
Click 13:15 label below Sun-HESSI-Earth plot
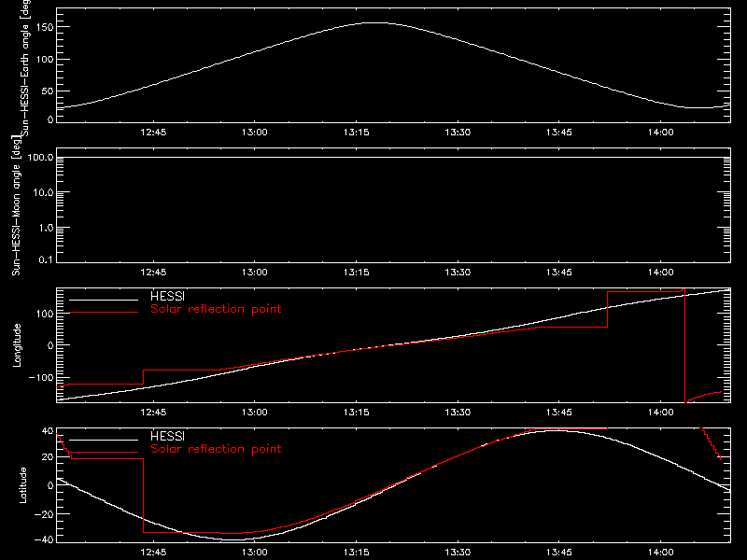point(357,133)
